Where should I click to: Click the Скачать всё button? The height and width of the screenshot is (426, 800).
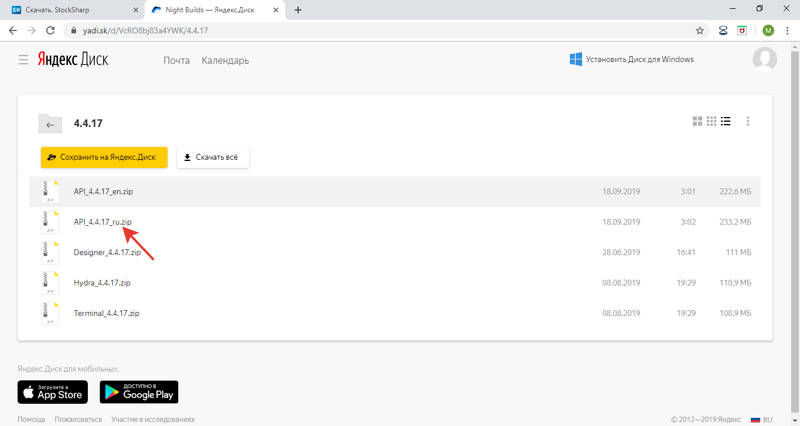[x=213, y=157]
